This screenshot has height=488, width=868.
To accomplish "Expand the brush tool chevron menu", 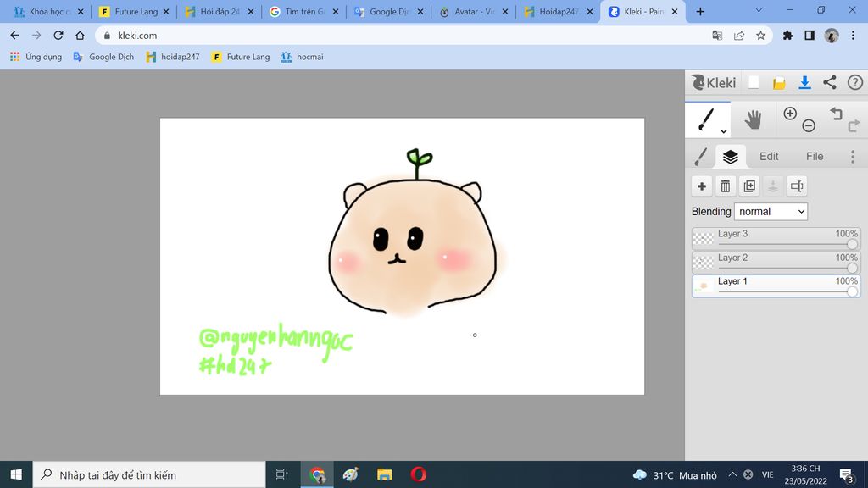I will (x=724, y=131).
